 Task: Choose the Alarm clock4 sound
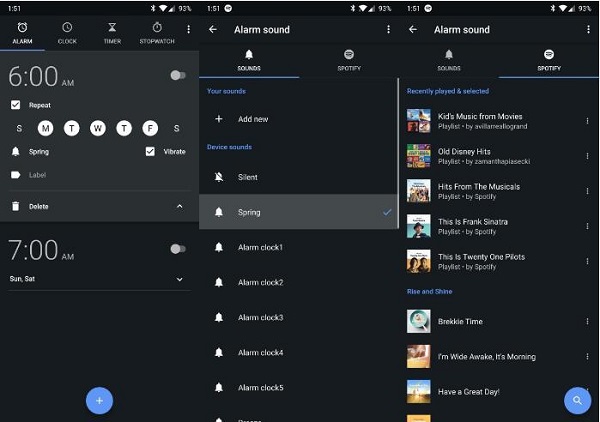pyautogui.click(x=298, y=353)
